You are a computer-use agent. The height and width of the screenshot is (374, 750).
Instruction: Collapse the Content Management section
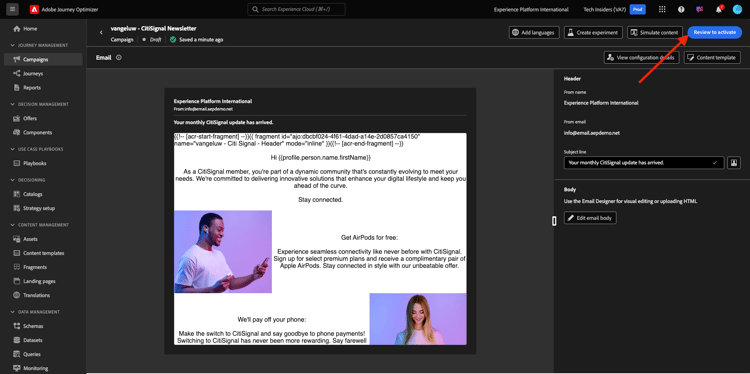[x=13, y=225]
